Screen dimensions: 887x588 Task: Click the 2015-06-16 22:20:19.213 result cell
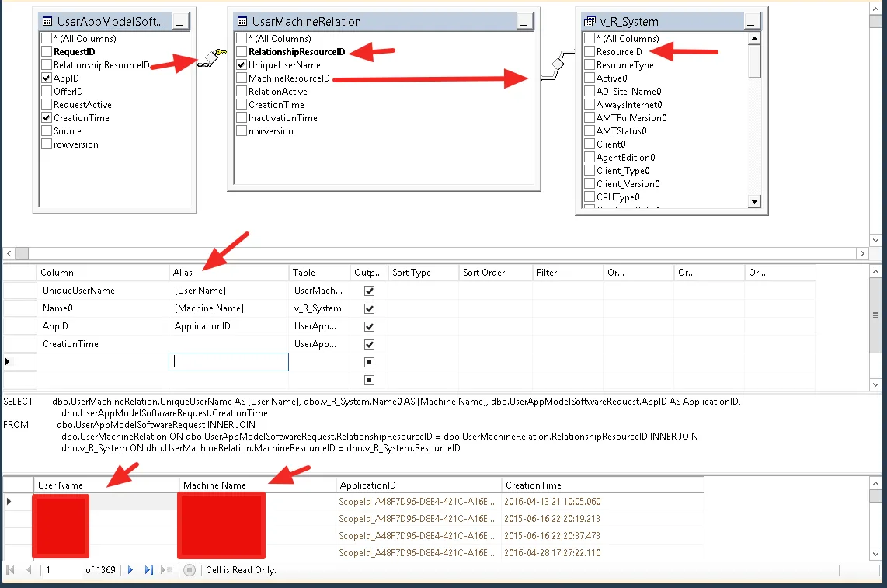click(x=603, y=518)
